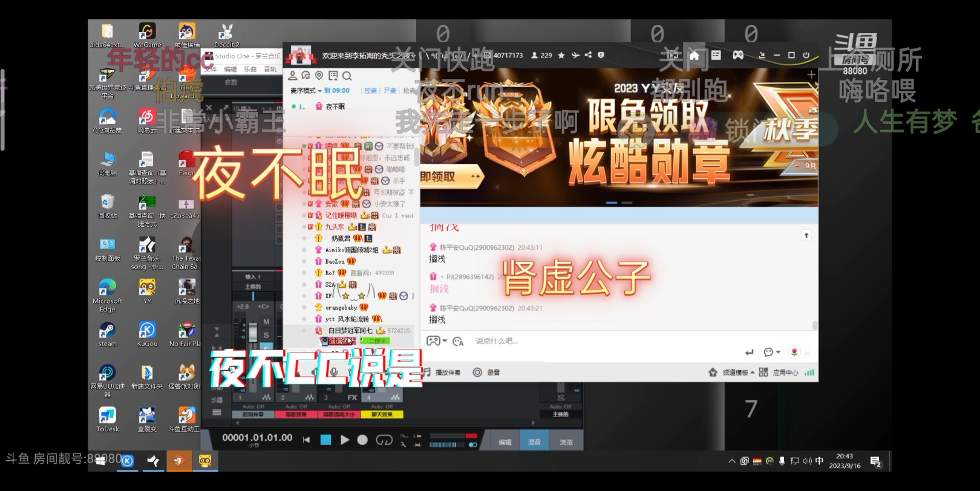
Task: Click the share icon in YY title bar
Action: point(588,55)
